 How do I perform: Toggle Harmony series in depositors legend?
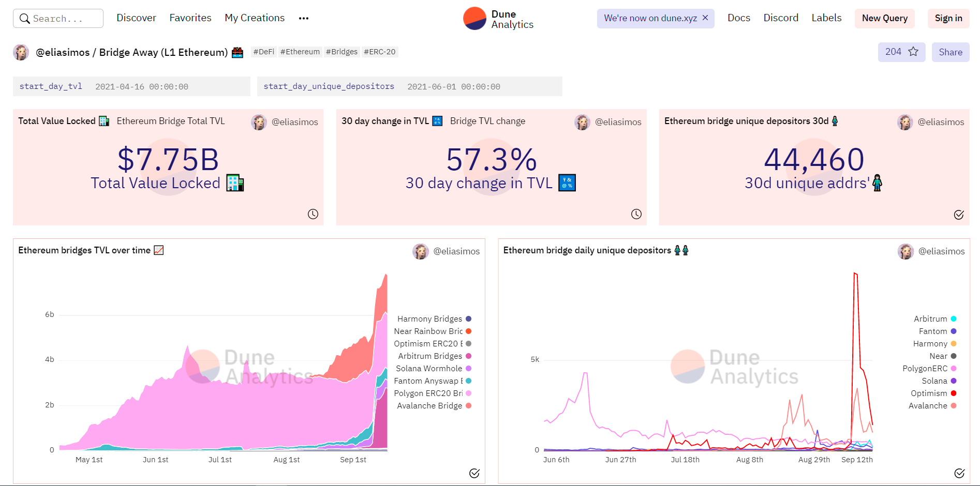(935, 344)
